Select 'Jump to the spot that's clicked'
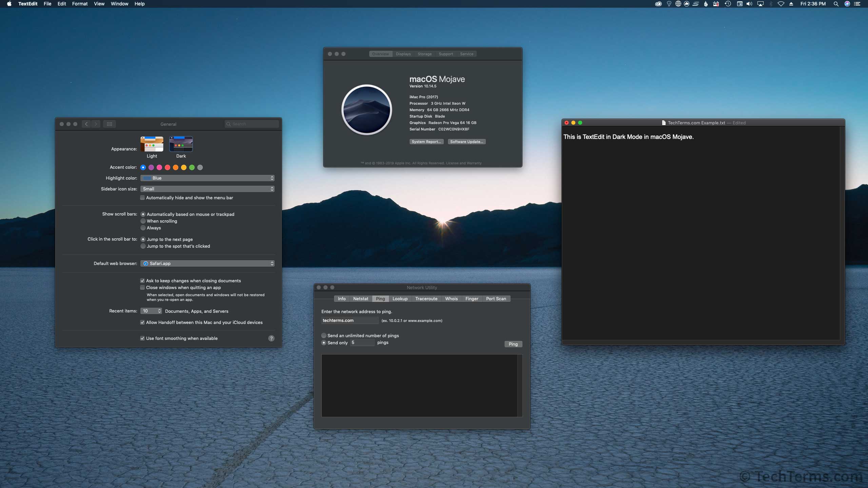 pos(143,246)
